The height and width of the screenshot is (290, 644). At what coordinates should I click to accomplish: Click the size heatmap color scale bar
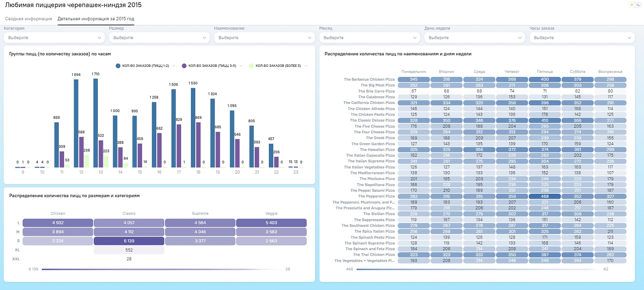tap(162, 269)
